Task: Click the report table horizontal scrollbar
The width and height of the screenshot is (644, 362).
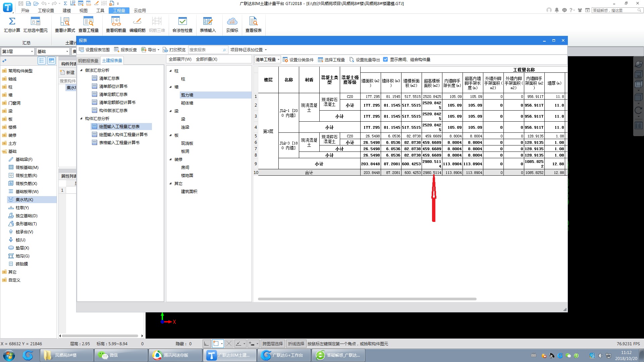Action: 367,299
